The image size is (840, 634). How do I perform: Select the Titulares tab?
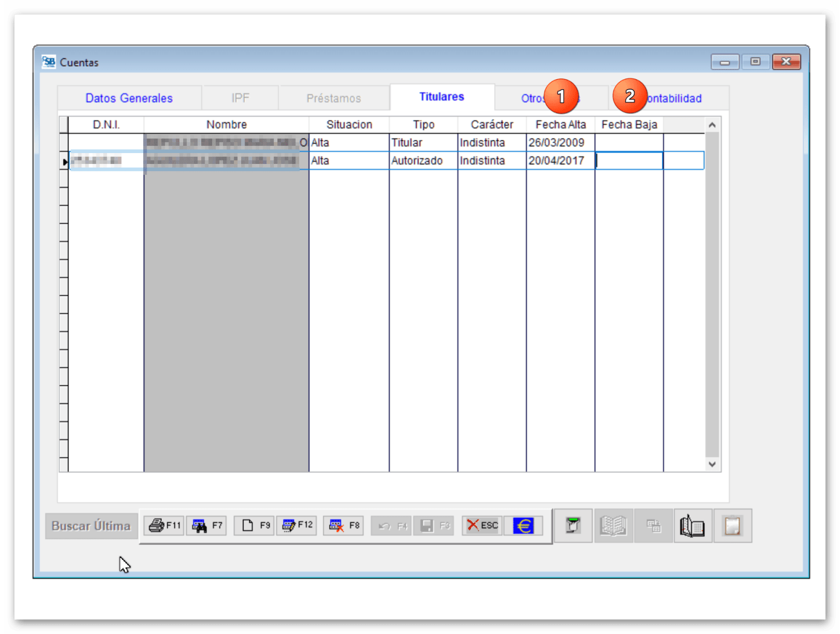[441, 97]
